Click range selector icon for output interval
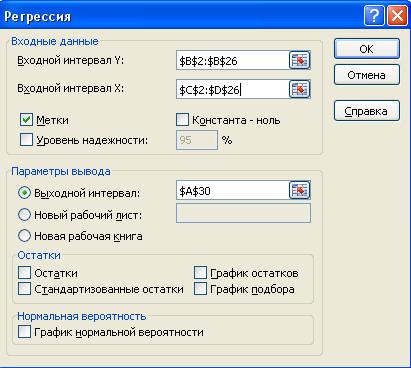 (299, 190)
